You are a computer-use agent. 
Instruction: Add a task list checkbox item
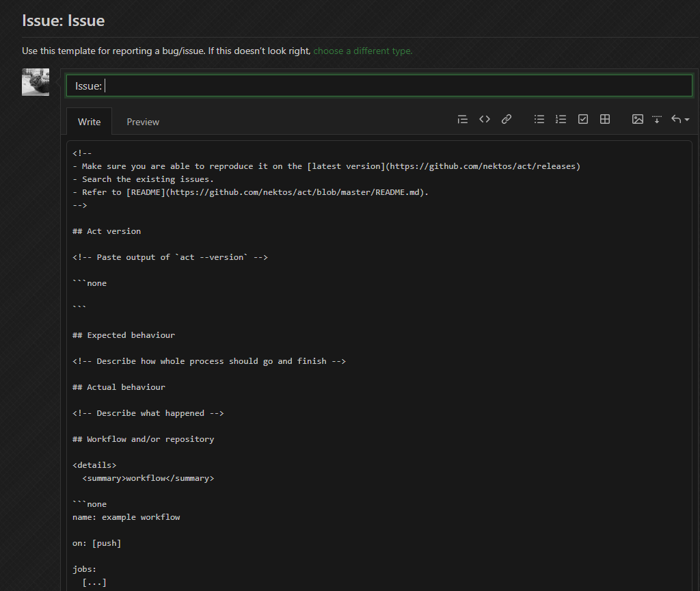click(583, 119)
